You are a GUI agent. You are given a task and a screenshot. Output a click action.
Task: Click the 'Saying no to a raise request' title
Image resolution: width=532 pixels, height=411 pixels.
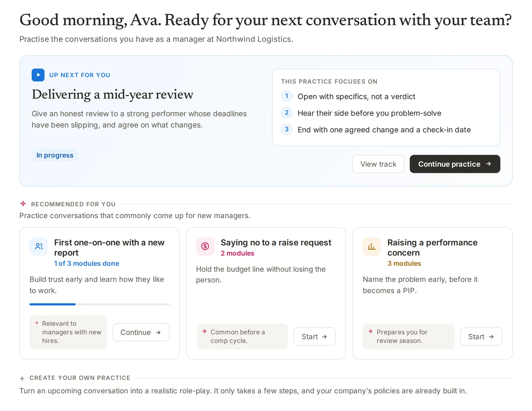pos(276,242)
